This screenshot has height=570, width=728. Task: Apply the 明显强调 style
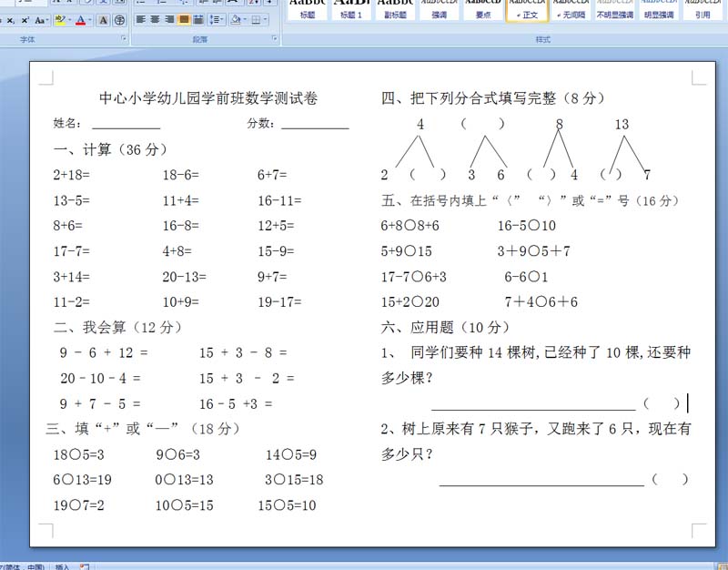click(658, 9)
